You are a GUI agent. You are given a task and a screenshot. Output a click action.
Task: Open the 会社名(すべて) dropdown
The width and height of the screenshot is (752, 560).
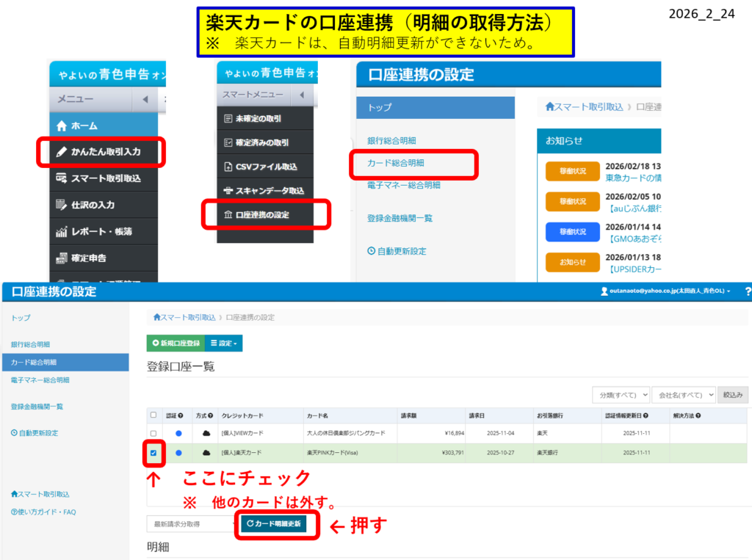[683, 395]
